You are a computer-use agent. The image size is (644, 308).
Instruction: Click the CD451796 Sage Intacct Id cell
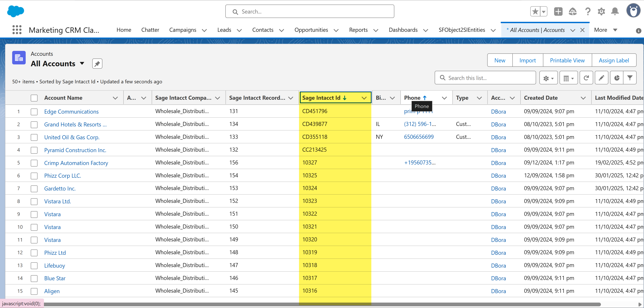pos(335,111)
